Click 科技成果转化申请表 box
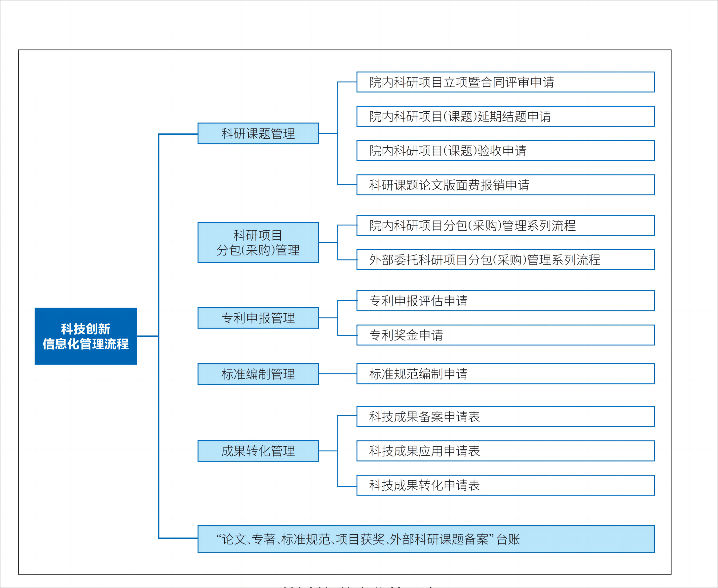 [506, 485]
